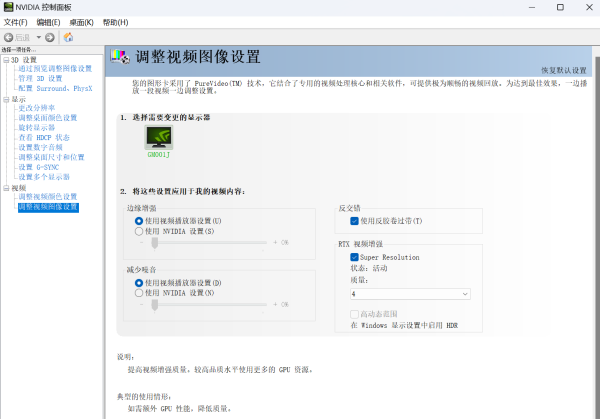Screen dimensions: 600x419
Task: Open 配置 Surround、PhysX page
Action: click(x=55, y=88)
